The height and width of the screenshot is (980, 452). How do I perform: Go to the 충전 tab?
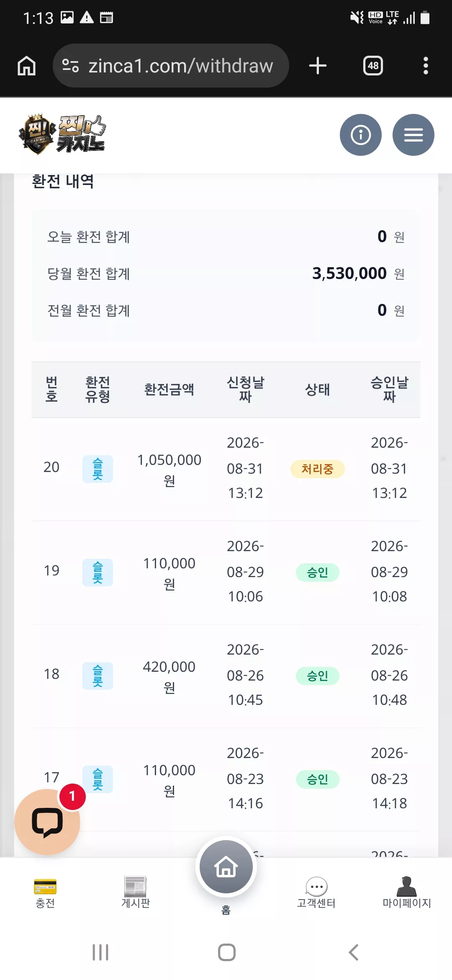coord(45,893)
